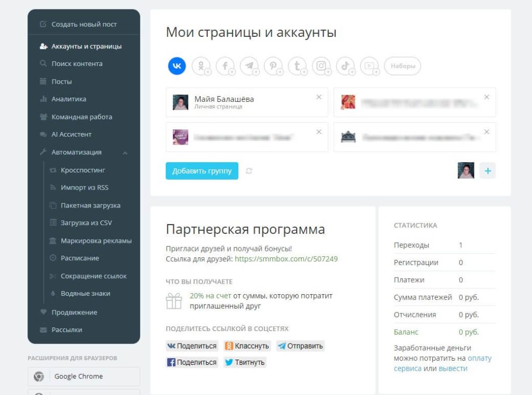Refresh the groups list with the circular arrows icon
This screenshot has height=395, width=532.
pyautogui.click(x=249, y=170)
